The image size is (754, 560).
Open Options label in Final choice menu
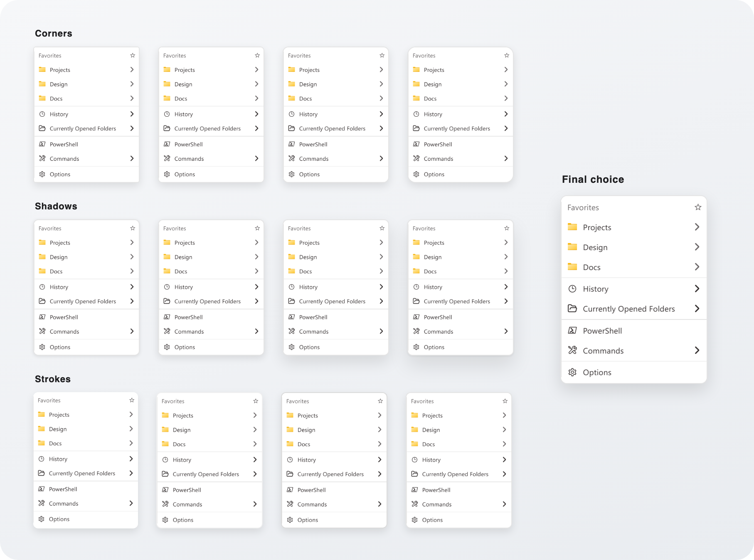597,373
